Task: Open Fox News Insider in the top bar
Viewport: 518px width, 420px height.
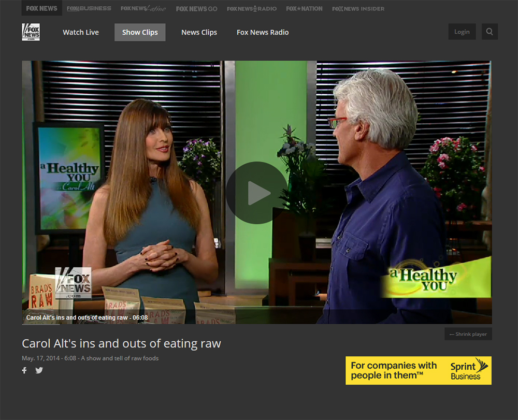Action: tap(358, 8)
